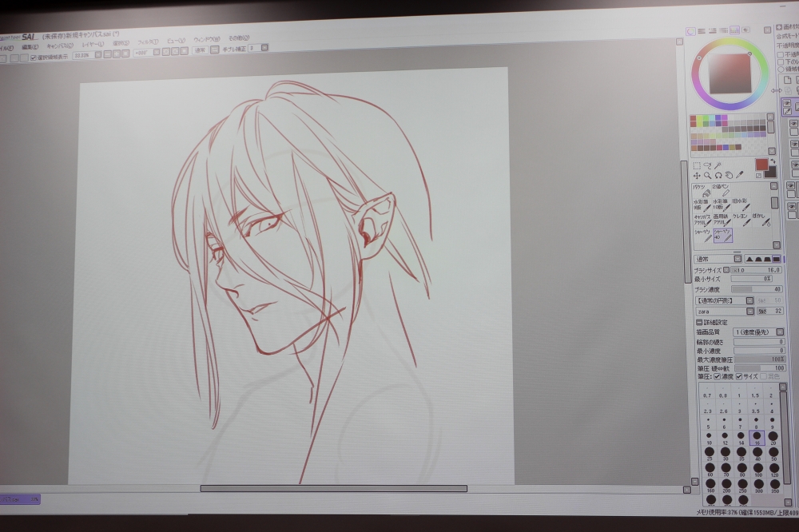
Task: Pick the flat brush edge shape
Action: [x=777, y=259]
